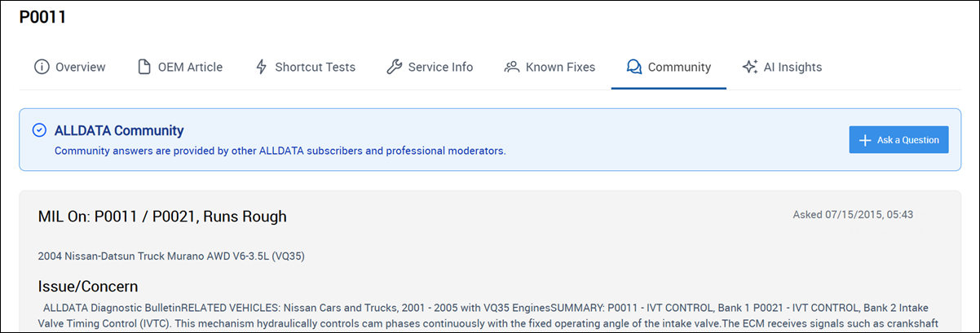The height and width of the screenshot is (333, 980).
Task: Click the ALLDATA Community checkmark badge icon
Action: point(39,130)
